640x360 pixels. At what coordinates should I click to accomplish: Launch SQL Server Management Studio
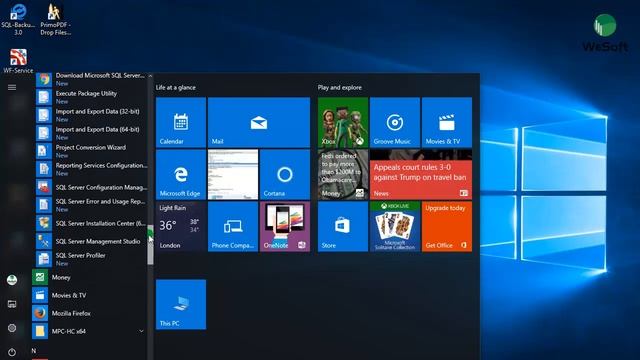tap(90, 241)
